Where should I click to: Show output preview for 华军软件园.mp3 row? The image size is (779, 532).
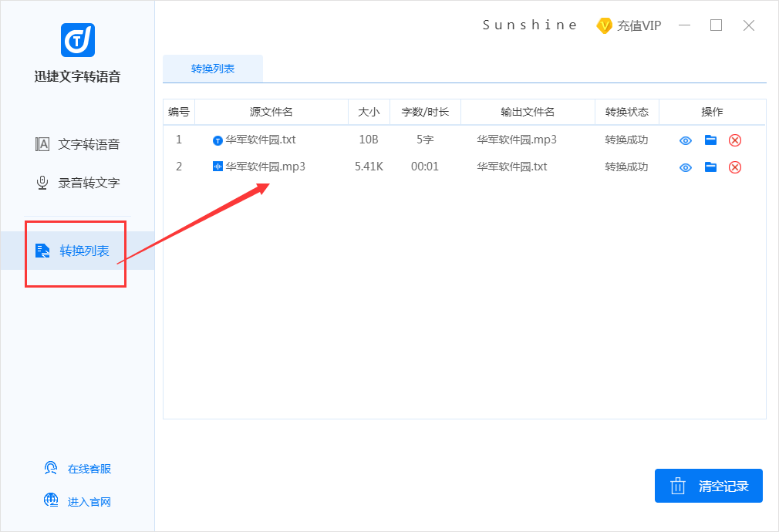pos(685,167)
